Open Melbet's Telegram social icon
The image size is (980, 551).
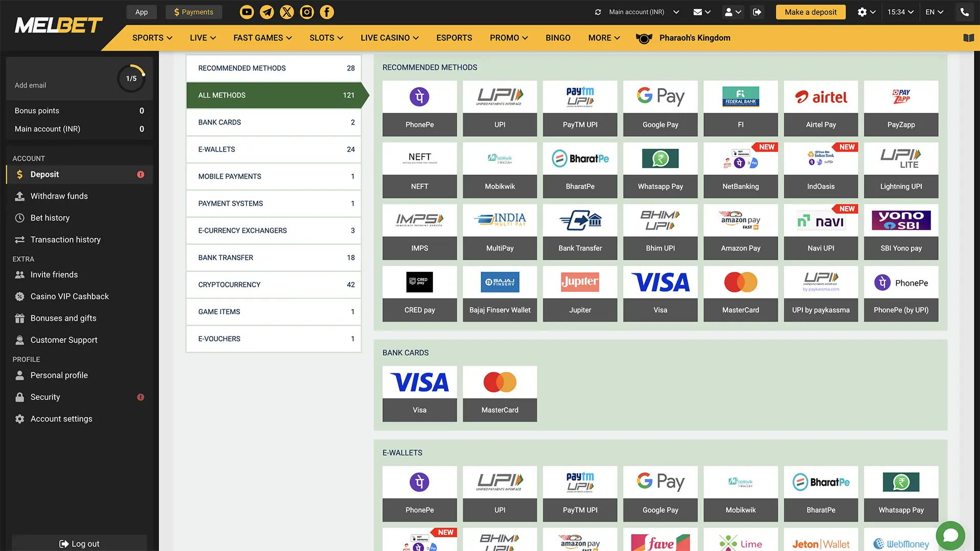pyautogui.click(x=266, y=12)
